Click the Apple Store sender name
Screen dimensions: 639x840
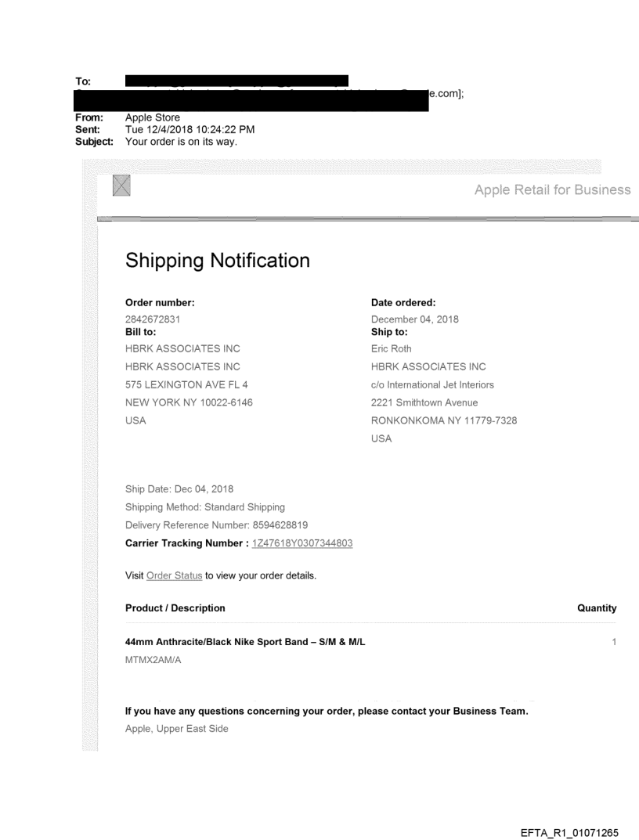[151, 118]
